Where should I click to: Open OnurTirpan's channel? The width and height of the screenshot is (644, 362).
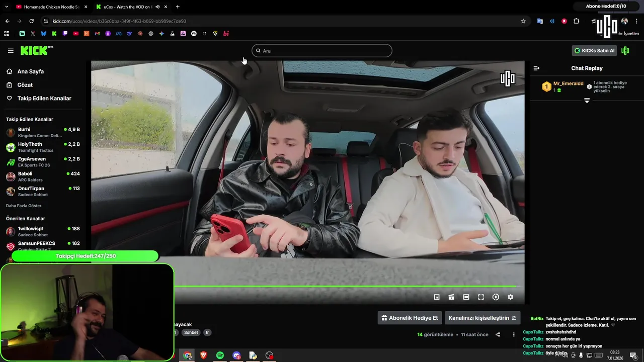(43, 191)
